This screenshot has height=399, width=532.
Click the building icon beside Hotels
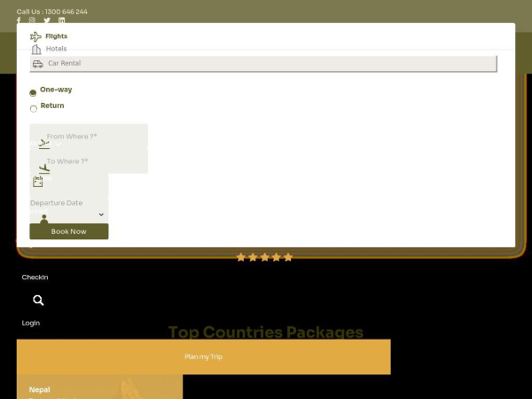click(x=36, y=50)
